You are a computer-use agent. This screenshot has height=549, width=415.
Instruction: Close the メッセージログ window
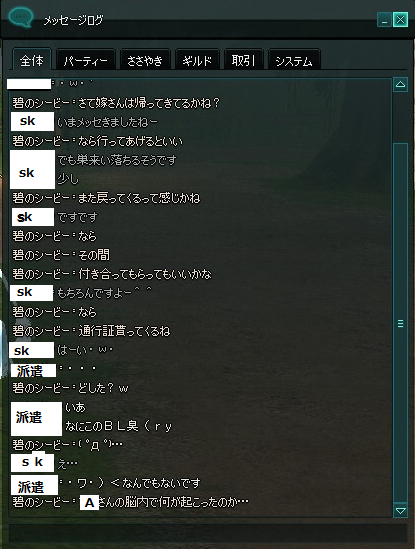pos(400,20)
